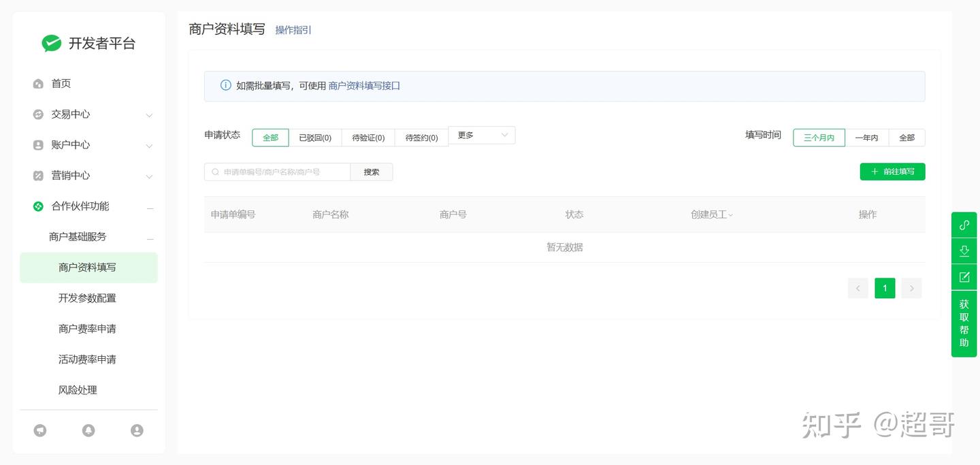Click the green edit icon on right floating bar

point(964,277)
